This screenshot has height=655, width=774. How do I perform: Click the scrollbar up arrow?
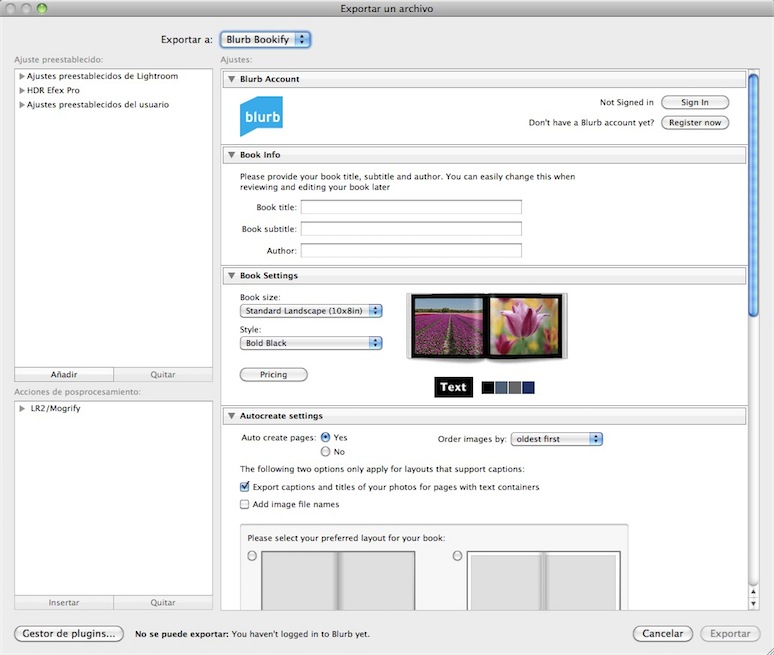pyautogui.click(x=753, y=591)
